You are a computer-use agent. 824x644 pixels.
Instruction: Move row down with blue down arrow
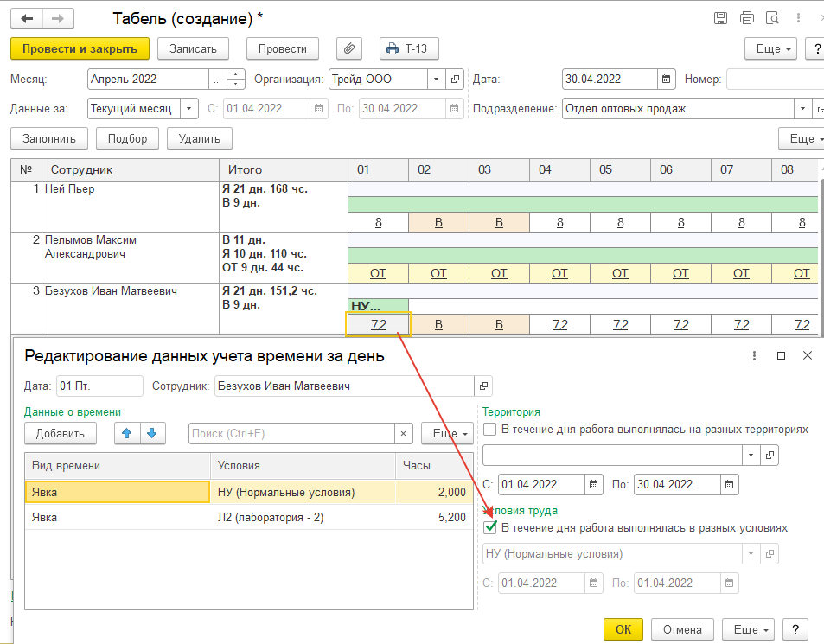(x=151, y=433)
